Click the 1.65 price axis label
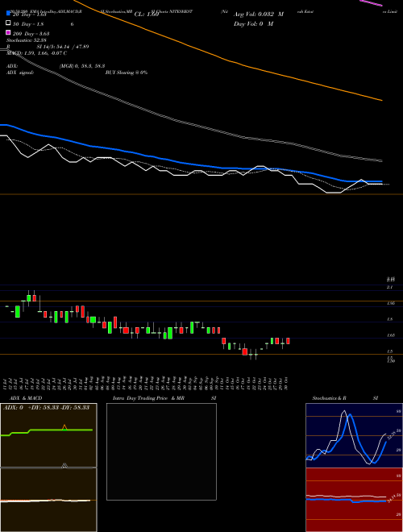The height and width of the screenshot is (532, 403). [x=391, y=335]
